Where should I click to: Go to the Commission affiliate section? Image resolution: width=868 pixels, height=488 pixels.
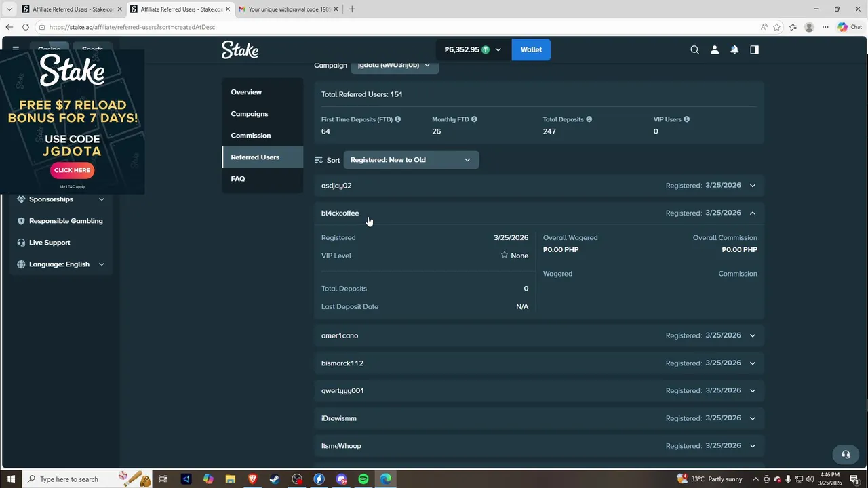click(x=262, y=136)
